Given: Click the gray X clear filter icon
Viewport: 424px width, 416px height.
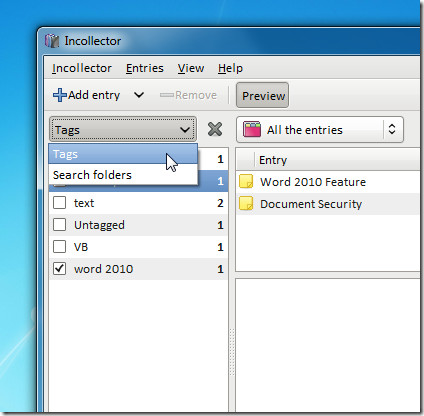Looking at the screenshot, I should click(x=215, y=129).
